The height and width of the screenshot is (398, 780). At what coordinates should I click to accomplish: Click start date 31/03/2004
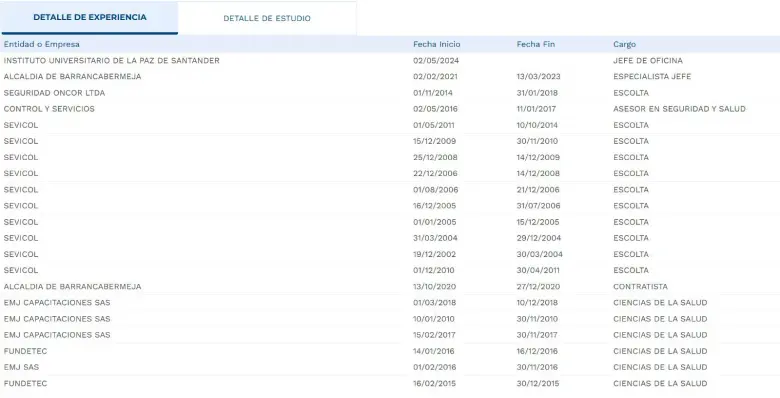(x=435, y=238)
